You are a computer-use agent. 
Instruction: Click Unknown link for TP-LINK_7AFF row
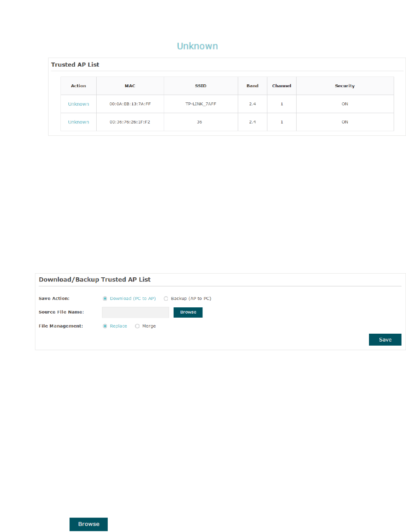[79, 104]
